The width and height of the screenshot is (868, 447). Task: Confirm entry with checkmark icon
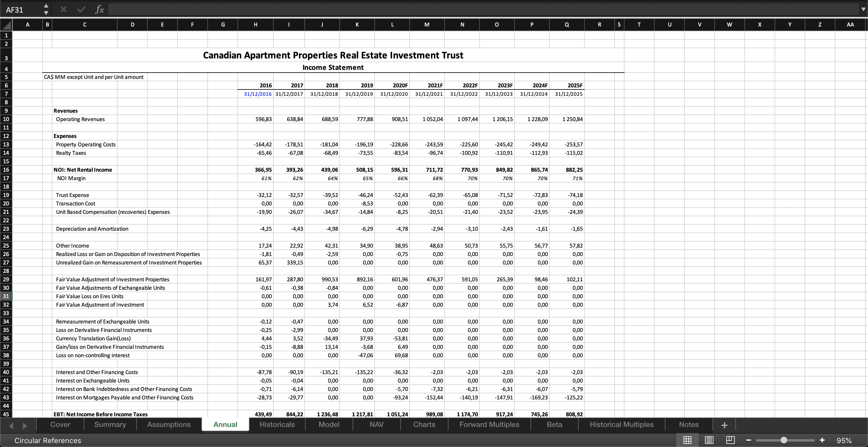click(81, 9)
